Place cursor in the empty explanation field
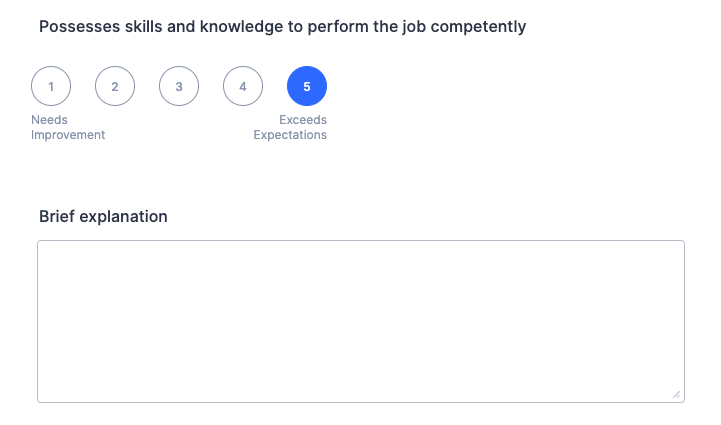 tap(360, 321)
